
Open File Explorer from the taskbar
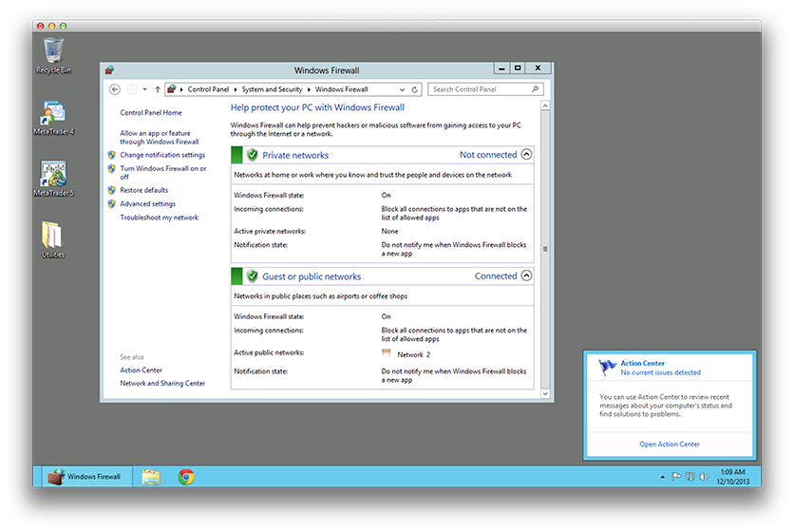coord(151,477)
